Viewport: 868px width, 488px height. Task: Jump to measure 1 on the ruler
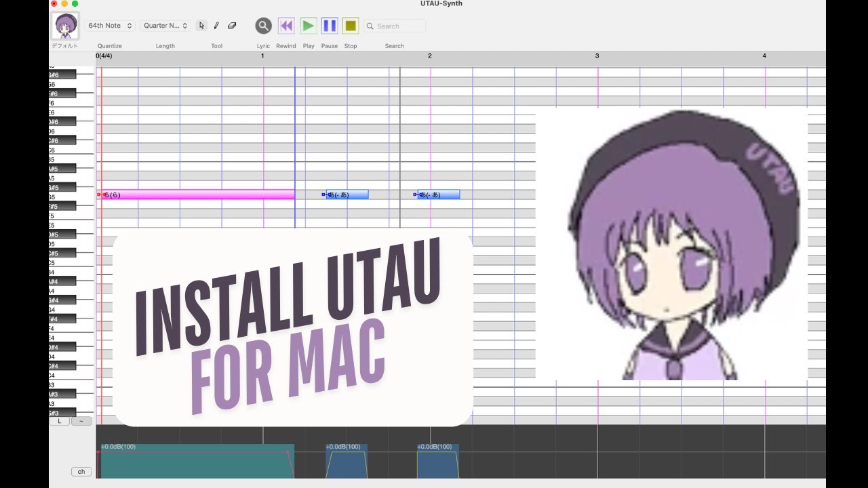(262, 56)
